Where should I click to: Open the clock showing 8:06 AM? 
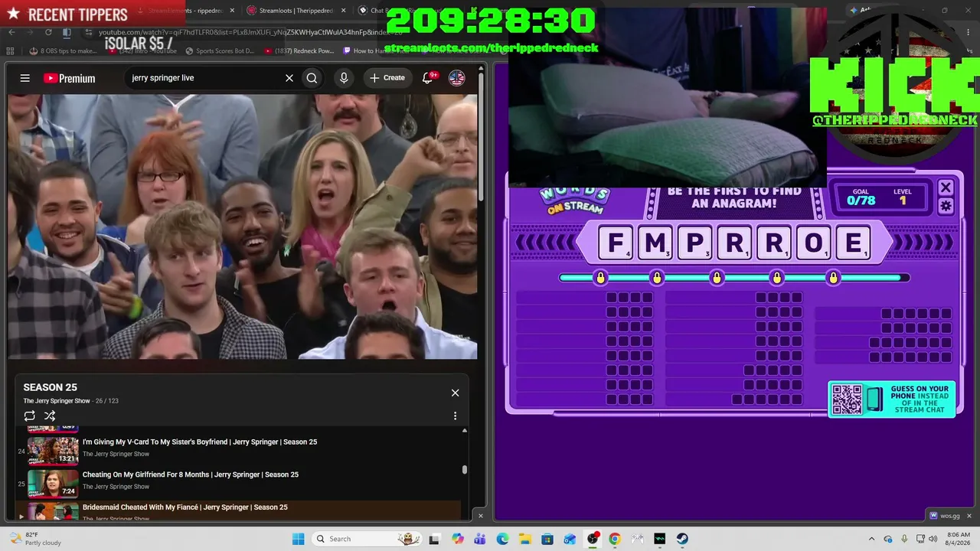tap(958, 539)
